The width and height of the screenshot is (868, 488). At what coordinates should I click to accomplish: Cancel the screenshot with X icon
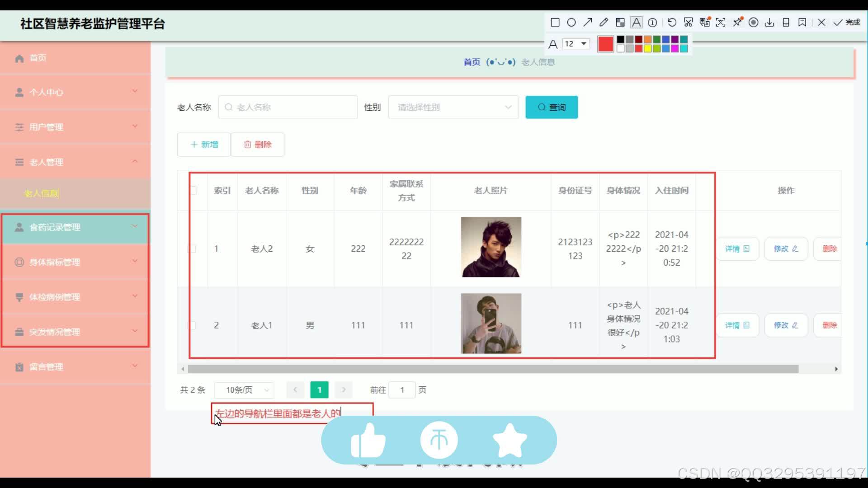tap(822, 22)
